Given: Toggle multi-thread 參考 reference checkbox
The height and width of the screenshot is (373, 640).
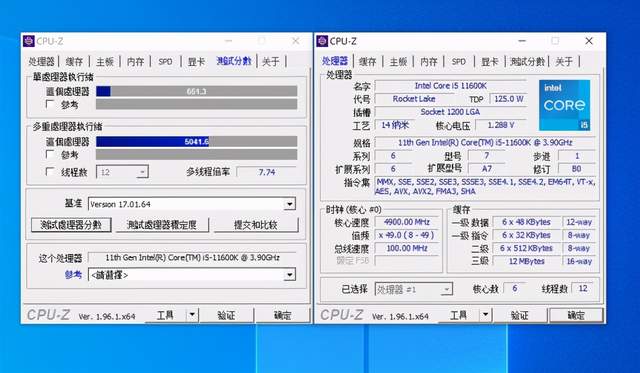Looking at the screenshot, I should tap(50, 154).
